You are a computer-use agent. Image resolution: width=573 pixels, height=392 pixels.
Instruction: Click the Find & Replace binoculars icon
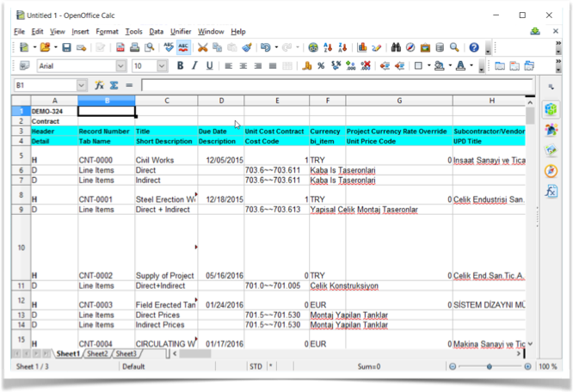point(397,47)
